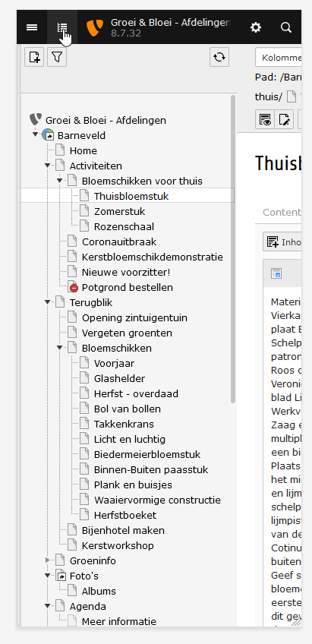Click the Albums page icon
This screenshot has width=312, height=644.
coord(72,591)
